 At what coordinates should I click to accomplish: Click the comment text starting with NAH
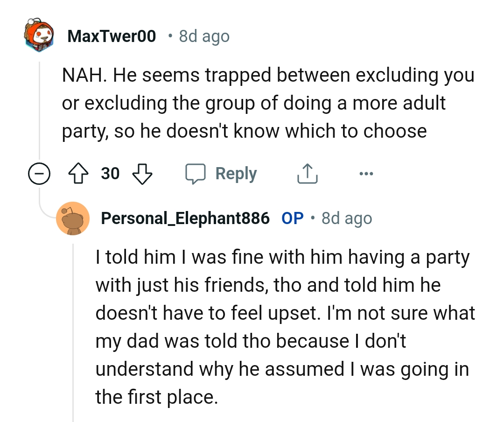[268, 103]
